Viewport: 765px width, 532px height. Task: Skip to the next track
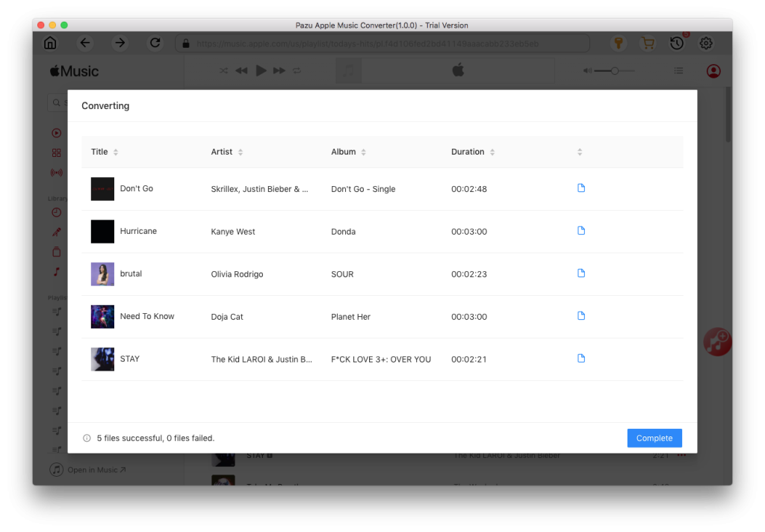coord(279,71)
